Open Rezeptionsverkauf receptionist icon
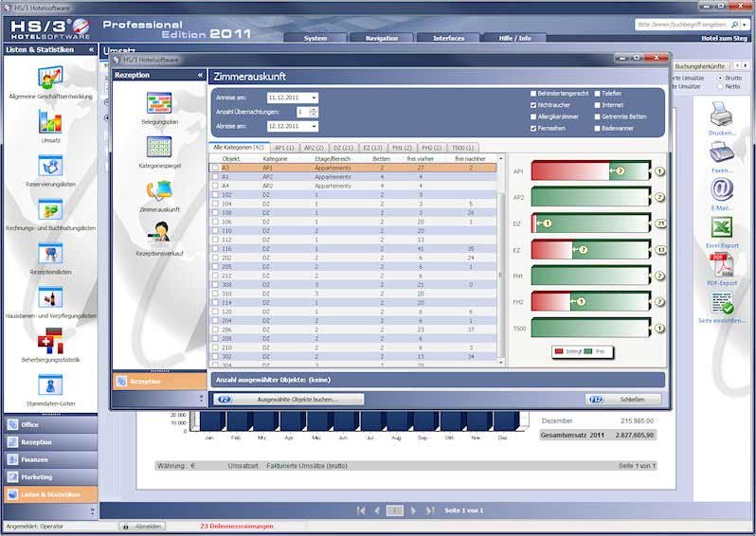The height and width of the screenshot is (536, 756). 159,232
